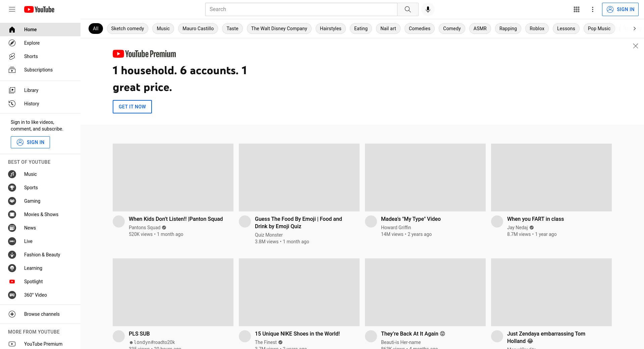Click the Subscriptions icon in sidebar

[x=12, y=70]
